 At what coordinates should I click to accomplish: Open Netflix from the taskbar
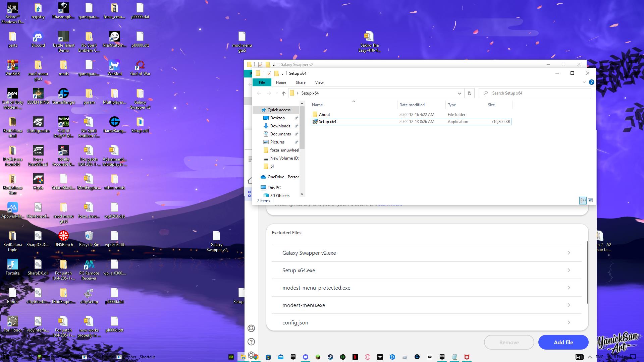(355, 357)
